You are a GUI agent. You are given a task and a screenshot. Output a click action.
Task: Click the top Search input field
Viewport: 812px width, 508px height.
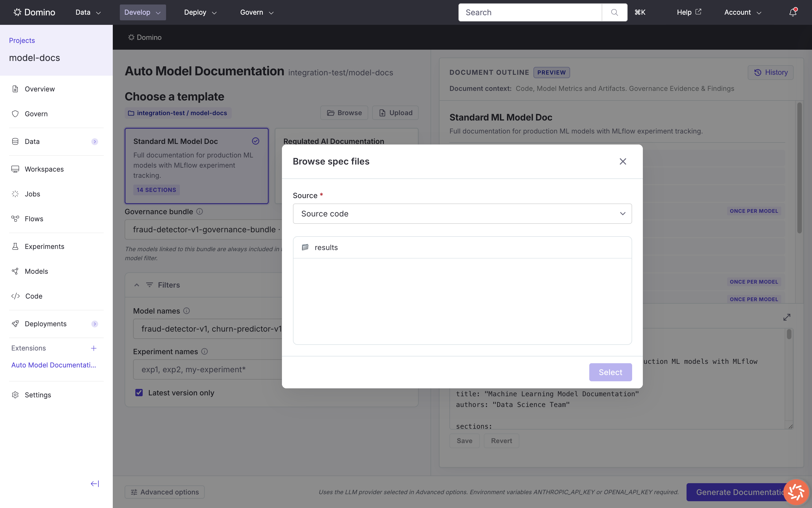(x=530, y=12)
